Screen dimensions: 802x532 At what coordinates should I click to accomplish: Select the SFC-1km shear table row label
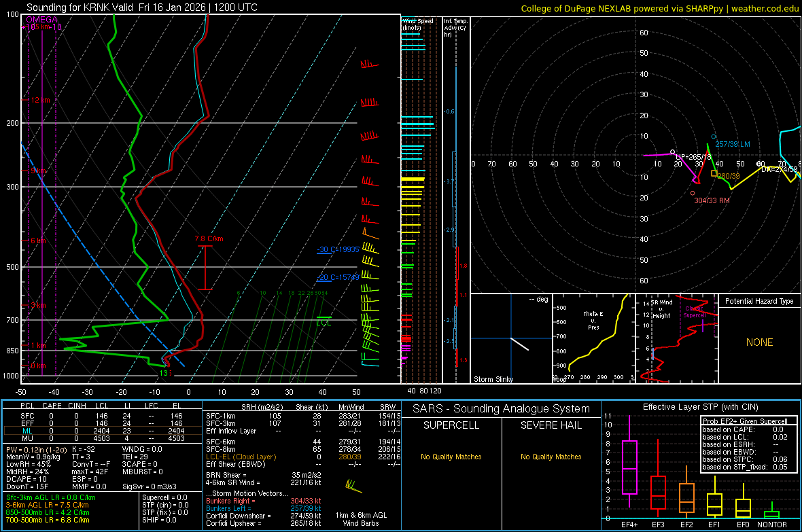pyautogui.click(x=220, y=416)
